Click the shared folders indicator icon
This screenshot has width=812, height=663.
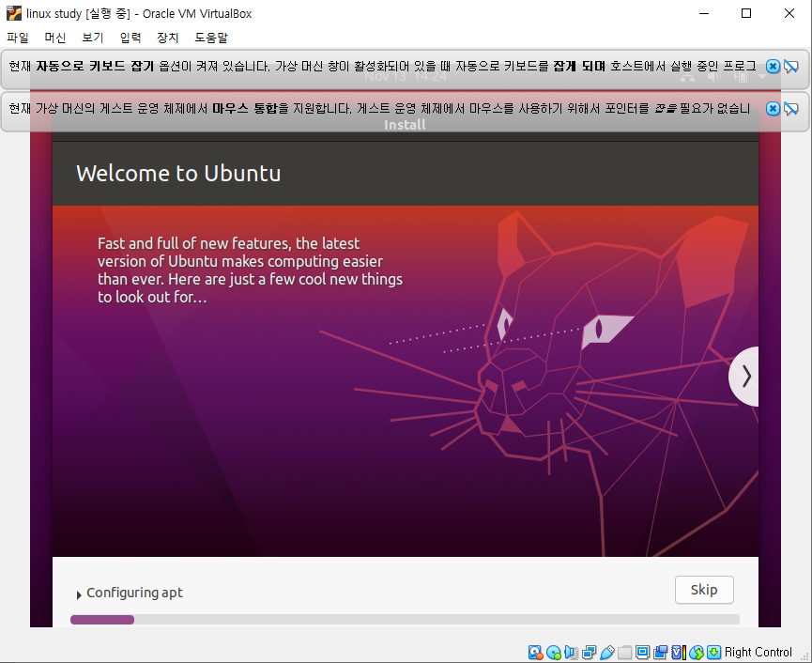[x=624, y=652]
